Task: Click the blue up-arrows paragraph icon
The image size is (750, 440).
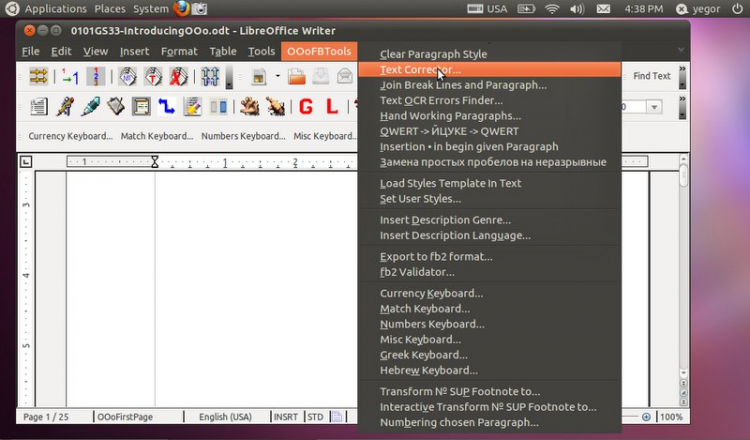Action: click(x=210, y=77)
